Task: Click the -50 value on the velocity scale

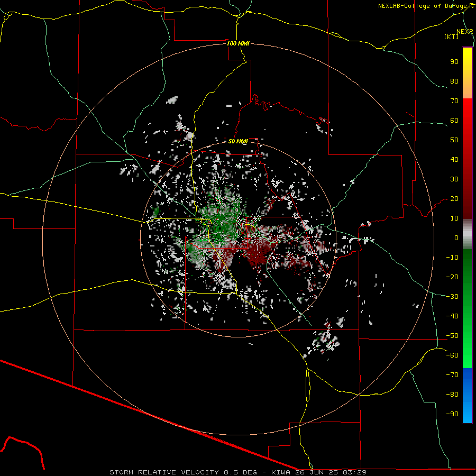Action: [x=452, y=336]
